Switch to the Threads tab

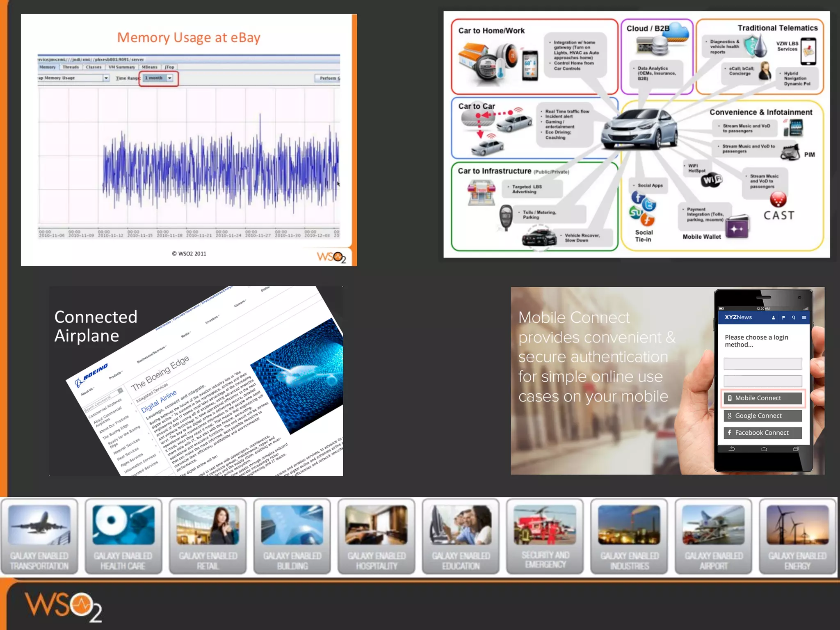71,67
